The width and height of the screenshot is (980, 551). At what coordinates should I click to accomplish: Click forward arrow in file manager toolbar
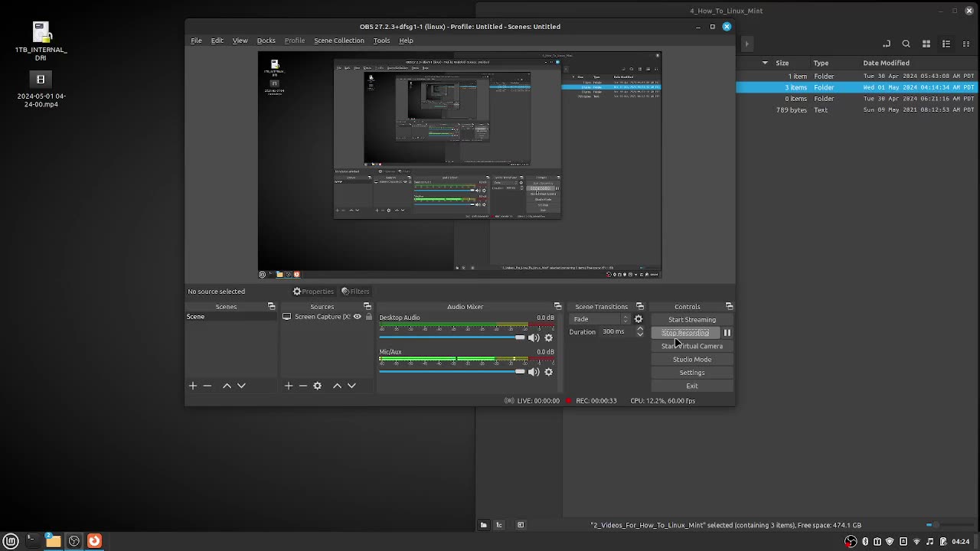point(747,44)
